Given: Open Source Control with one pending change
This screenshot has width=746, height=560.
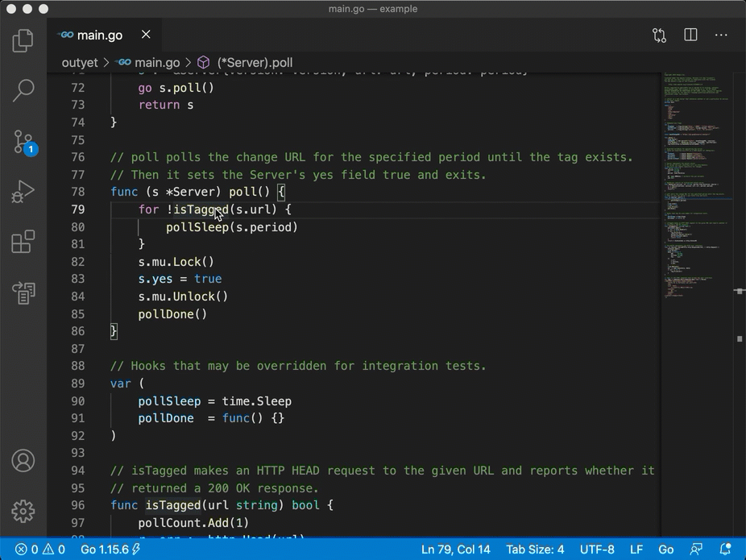Looking at the screenshot, I should [x=23, y=142].
